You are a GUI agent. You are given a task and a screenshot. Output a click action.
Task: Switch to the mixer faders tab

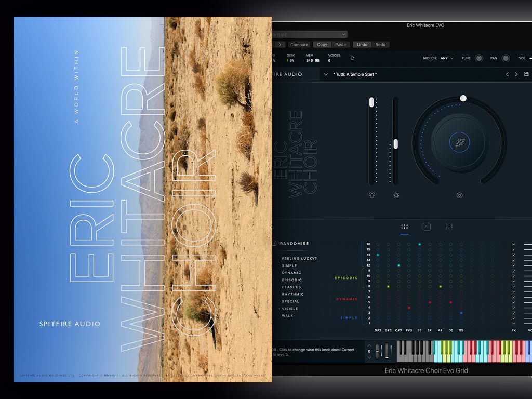pyautogui.click(x=449, y=227)
